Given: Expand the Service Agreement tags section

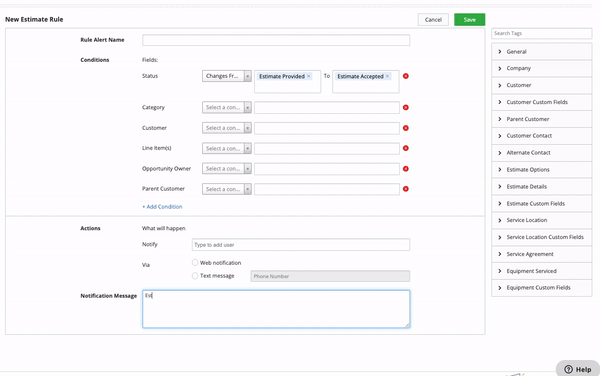Looking at the screenshot, I should click(541, 254).
